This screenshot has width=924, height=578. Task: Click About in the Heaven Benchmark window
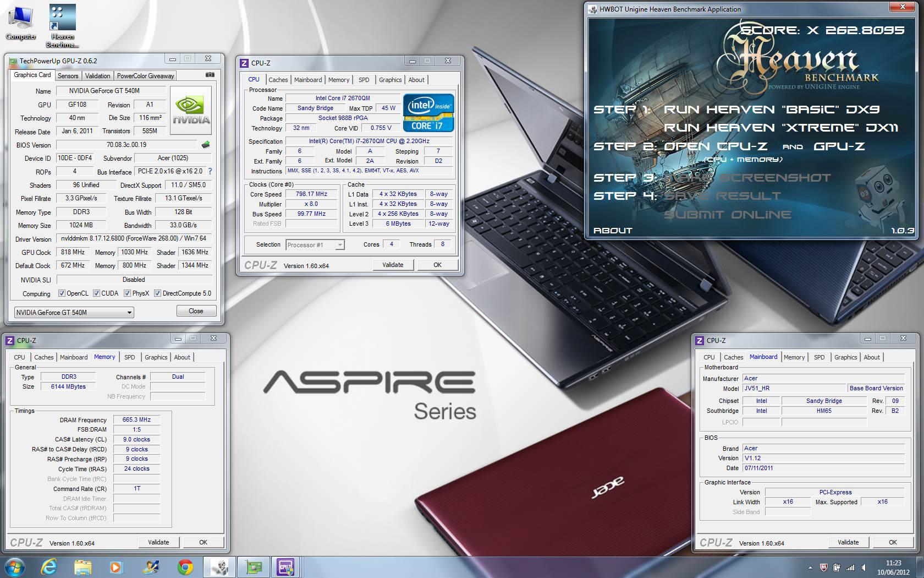[613, 231]
